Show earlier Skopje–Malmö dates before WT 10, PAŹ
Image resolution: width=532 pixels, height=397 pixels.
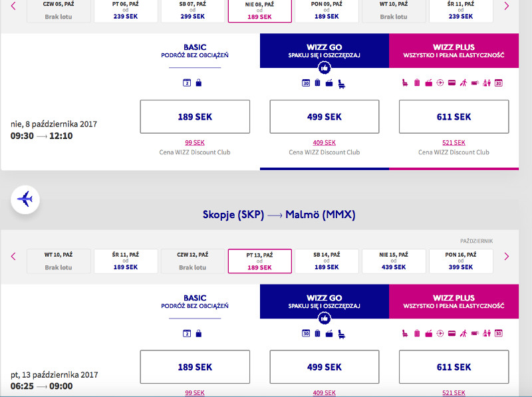coord(13,256)
